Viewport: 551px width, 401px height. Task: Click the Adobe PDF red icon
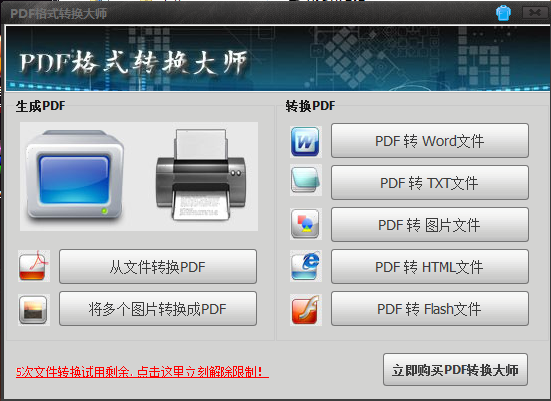coord(34,266)
